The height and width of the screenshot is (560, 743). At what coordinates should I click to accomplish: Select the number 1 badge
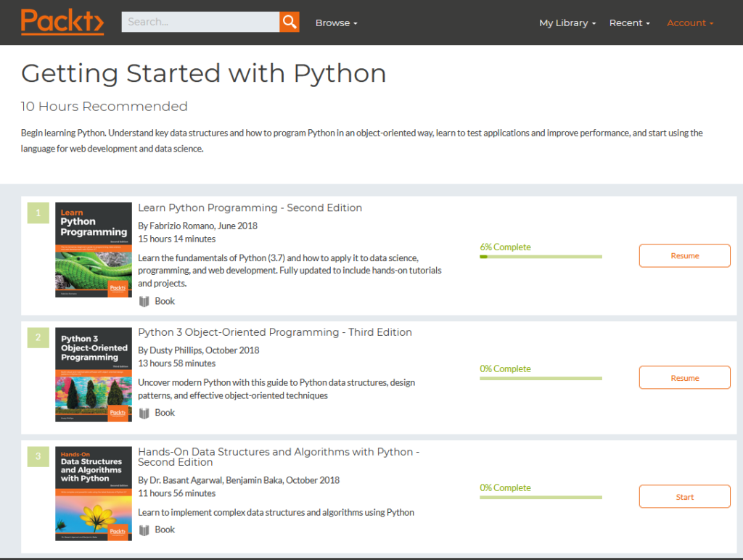(x=38, y=213)
